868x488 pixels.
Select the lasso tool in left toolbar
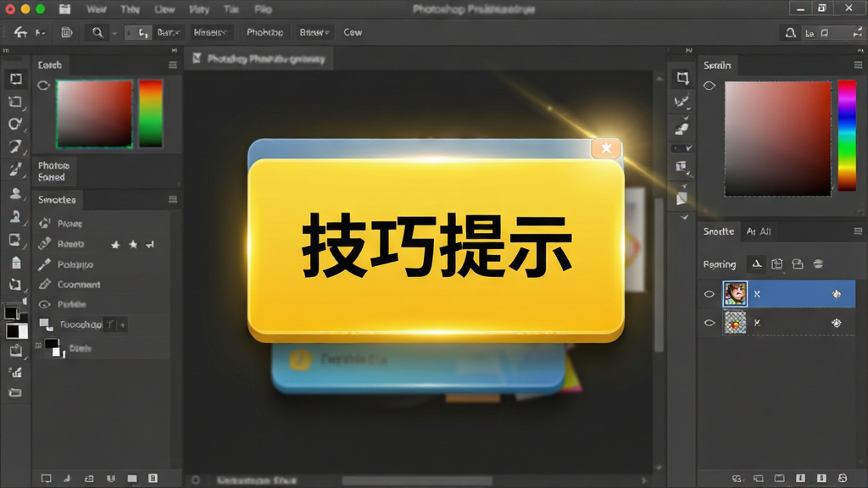[x=15, y=124]
